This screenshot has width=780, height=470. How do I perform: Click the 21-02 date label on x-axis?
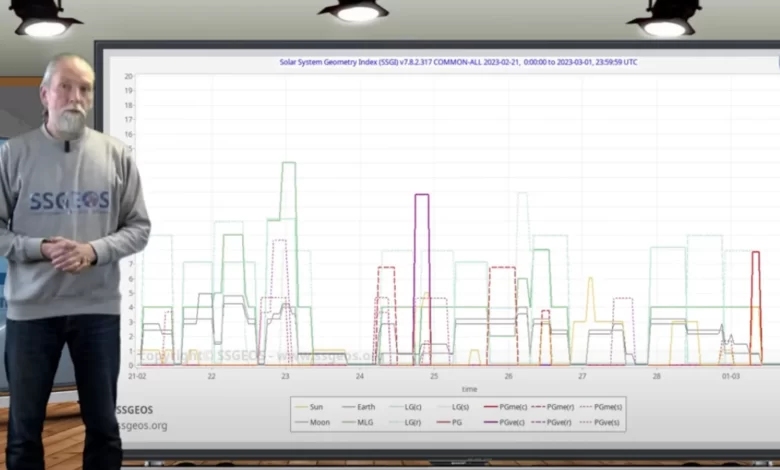point(138,376)
